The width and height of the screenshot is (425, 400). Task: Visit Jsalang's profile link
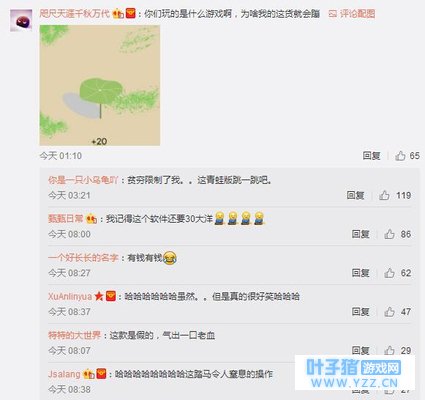coord(64,374)
